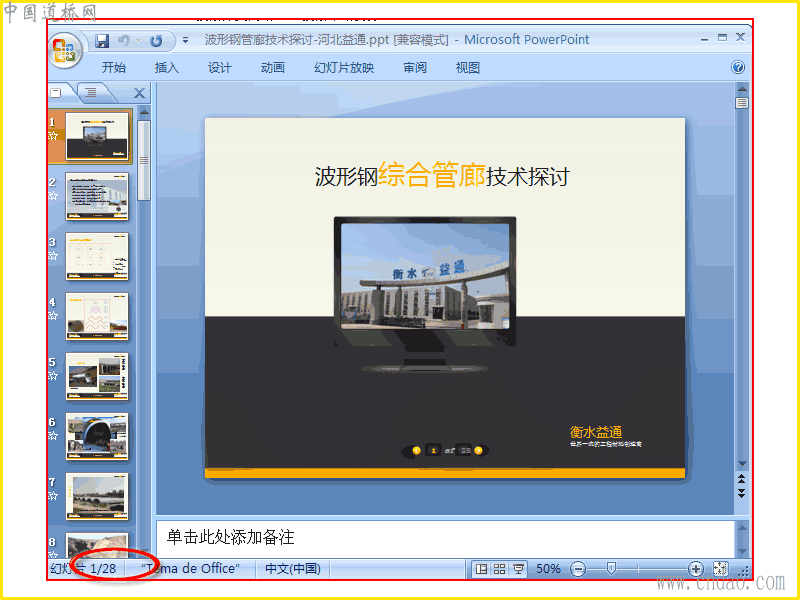Zoom out with minus button
The width and height of the screenshot is (800, 600).
click(x=578, y=568)
